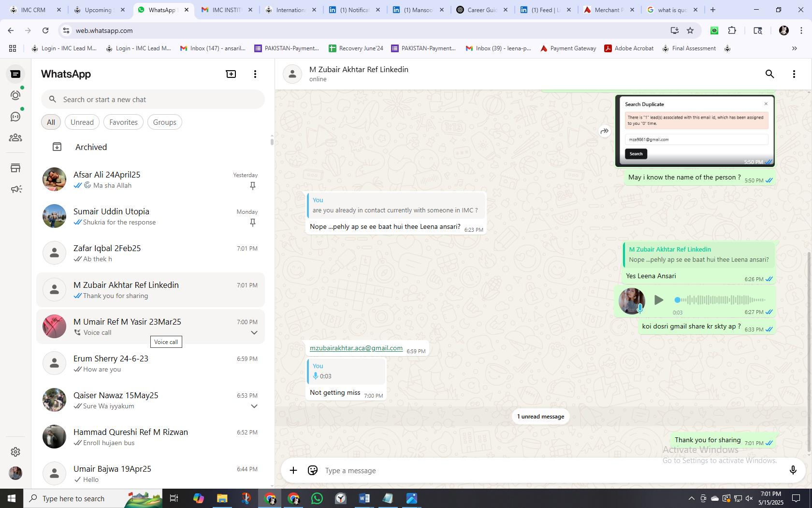Bookmark this page star icon
The image size is (812, 508).
(x=690, y=30)
